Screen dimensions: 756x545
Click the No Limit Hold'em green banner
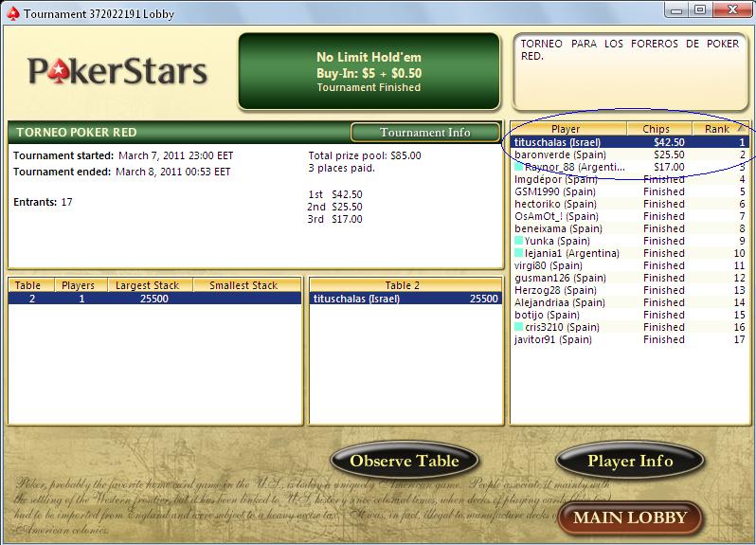pyautogui.click(x=369, y=71)
